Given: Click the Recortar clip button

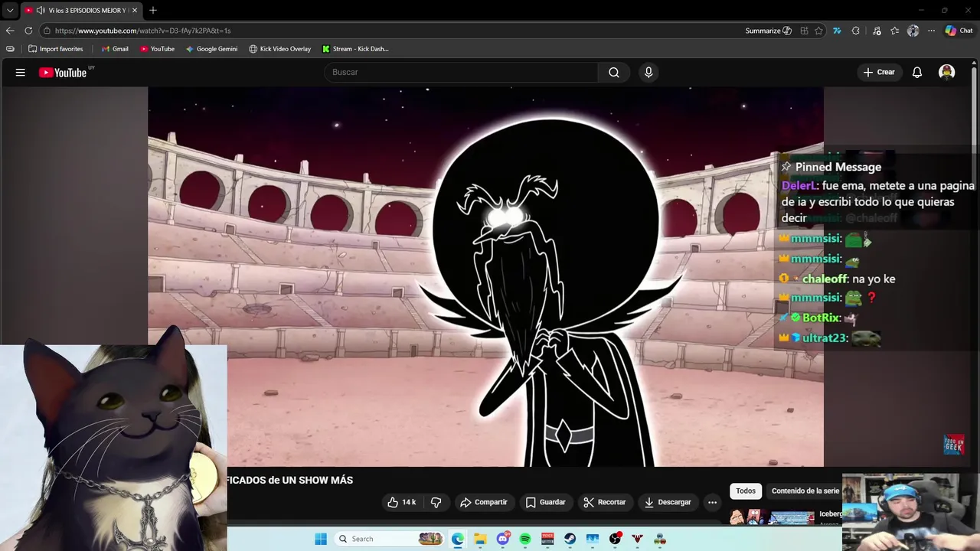Looking at the screenshot, I should (604, 502).
